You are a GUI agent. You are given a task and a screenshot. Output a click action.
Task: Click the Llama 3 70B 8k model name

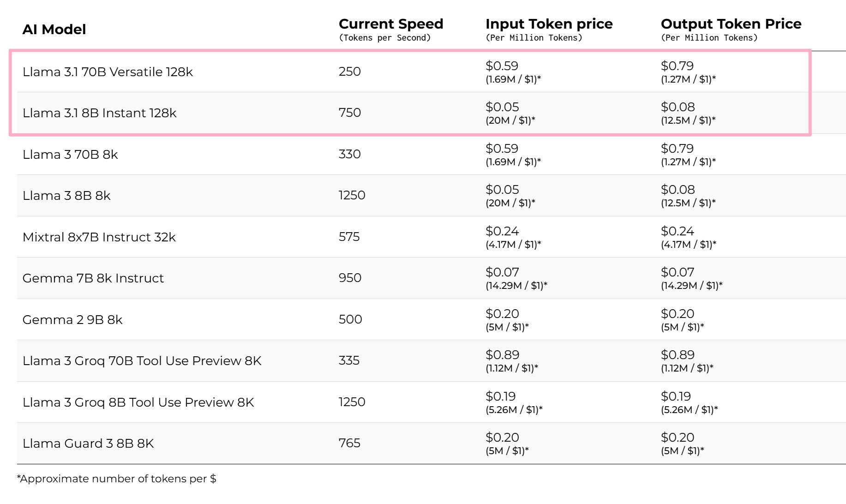(x=70, y=155)
